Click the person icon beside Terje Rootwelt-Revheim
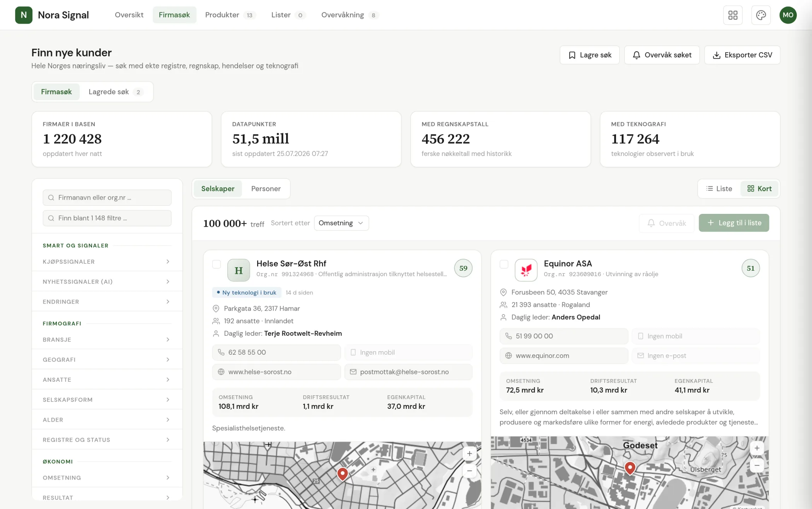812x509 pixels. (216, 333)
